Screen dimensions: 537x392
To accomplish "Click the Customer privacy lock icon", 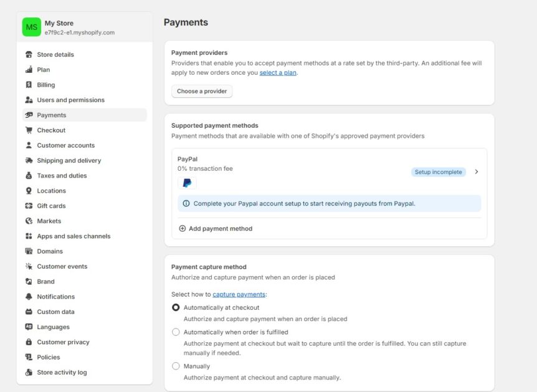I will click(x=29, y=342).
